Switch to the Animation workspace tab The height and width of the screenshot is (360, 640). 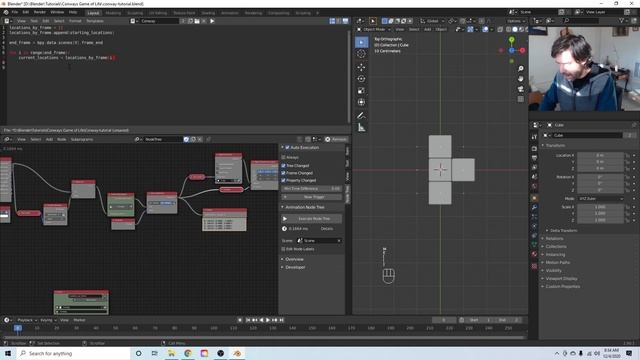[x=229, y=13]
